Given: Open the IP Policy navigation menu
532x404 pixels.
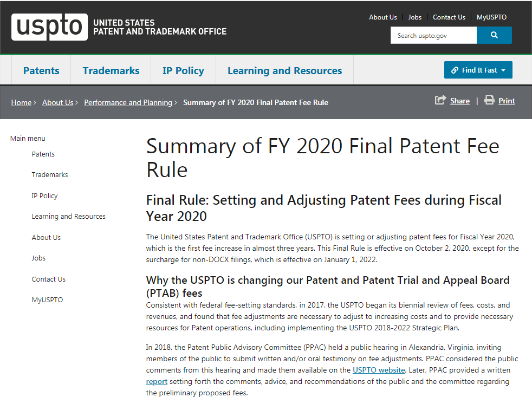Looking at the screenshot, I should click(183, 71).
